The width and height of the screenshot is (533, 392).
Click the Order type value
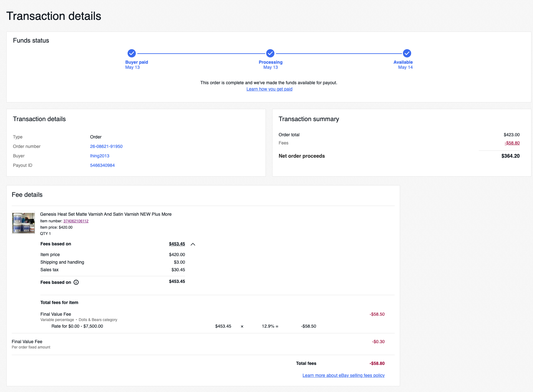[x=96, y=137]
